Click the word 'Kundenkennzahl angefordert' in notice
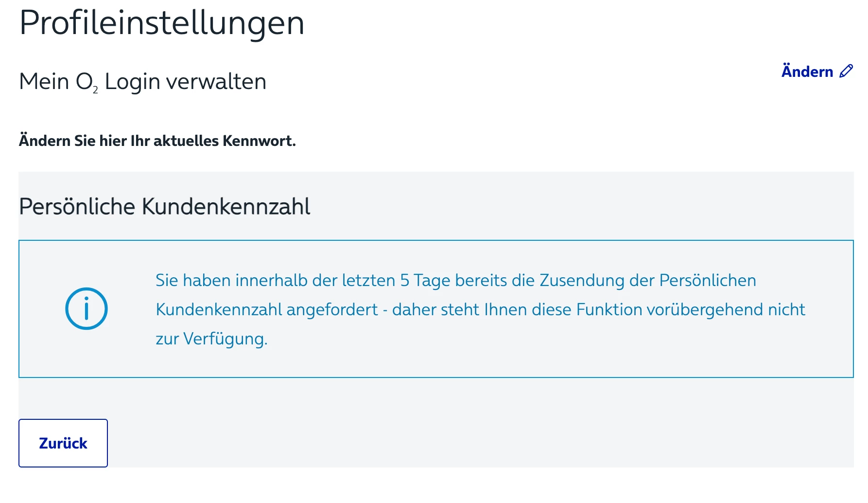The width and height of the screenshot is (868, 503). [266, 309]
